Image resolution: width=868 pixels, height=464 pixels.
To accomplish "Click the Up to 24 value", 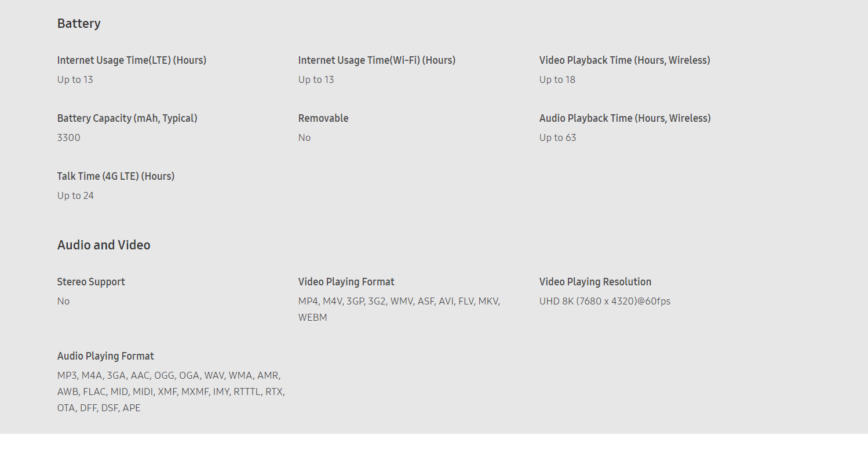I will pyautogui.click(x=75, y=195).
